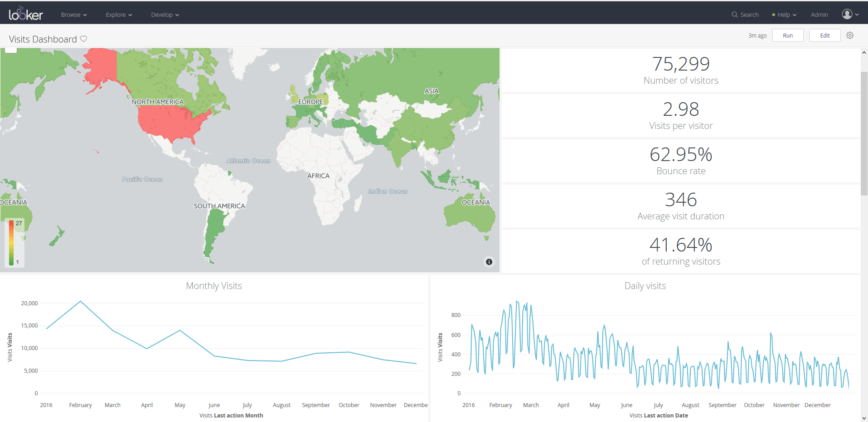868x422 pixels.
Task: Click the Looker home logo
Action: (25, 13)
